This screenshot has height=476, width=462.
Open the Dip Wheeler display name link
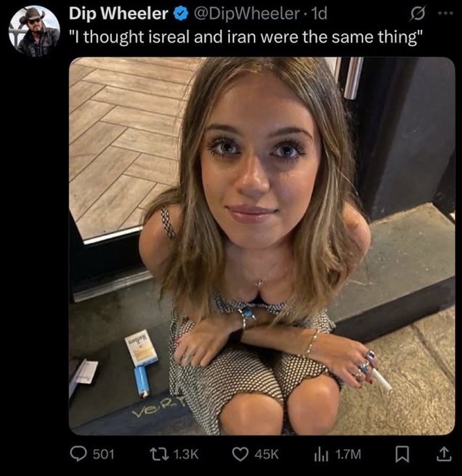tap(118, 15)
